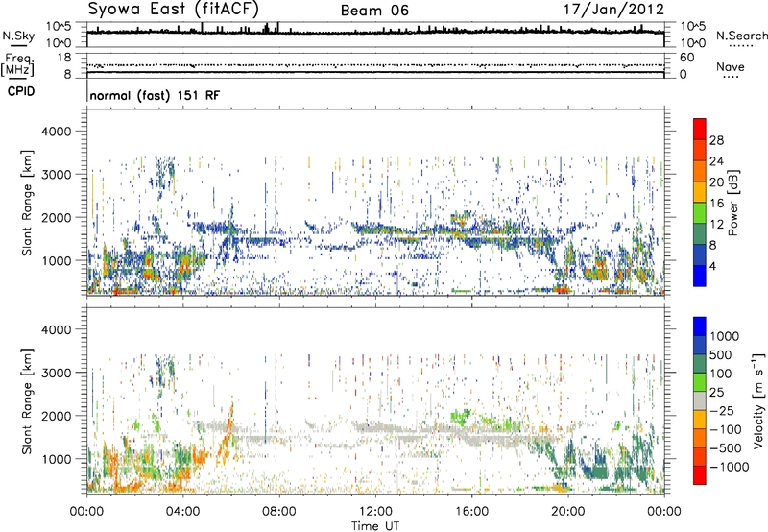Click the solid frequency line near 8 MHz
The image size is (768, 532).
[x=375, y=72]
